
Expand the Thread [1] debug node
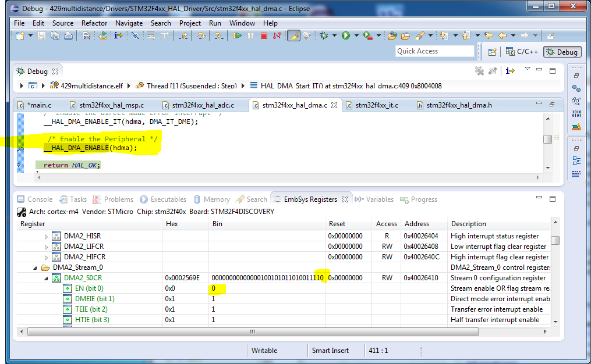129,86
